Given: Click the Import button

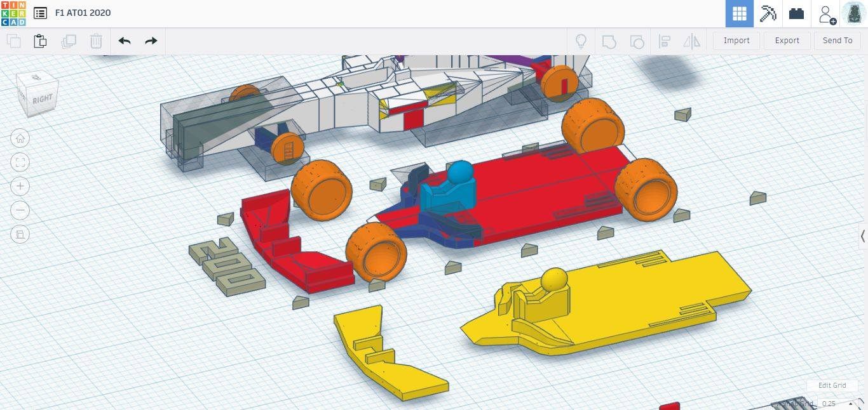Looking at the screenshot, I should click(x=736, y=41).
